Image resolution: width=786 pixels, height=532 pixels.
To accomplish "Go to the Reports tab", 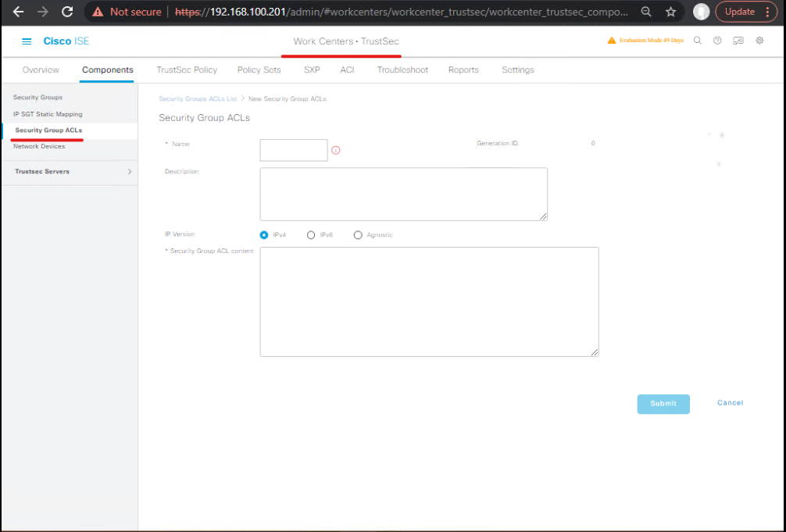I will pyautogui.click(x=463, y=70).
